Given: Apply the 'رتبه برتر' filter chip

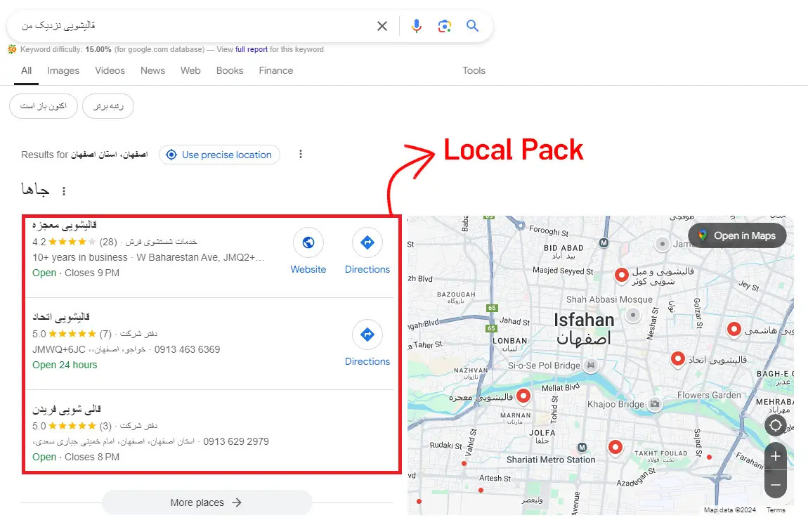Looking at the screenshot, I should 108,106.
